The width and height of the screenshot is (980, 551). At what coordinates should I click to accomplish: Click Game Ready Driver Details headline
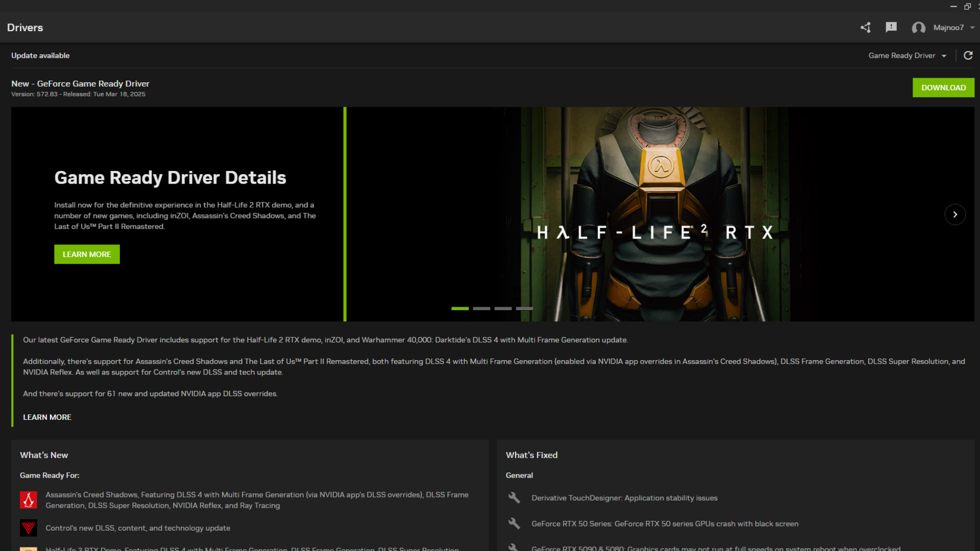pyautogui.click(x=170, y=178)
